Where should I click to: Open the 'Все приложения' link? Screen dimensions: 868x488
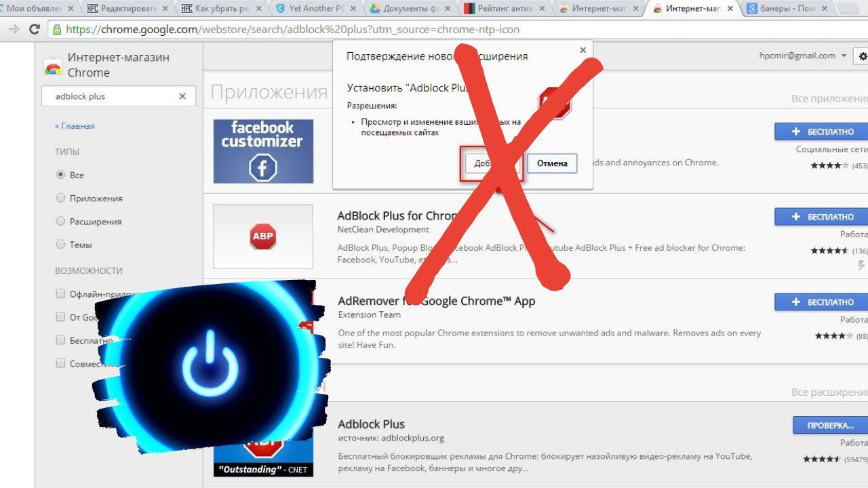[x=829, y=98]
